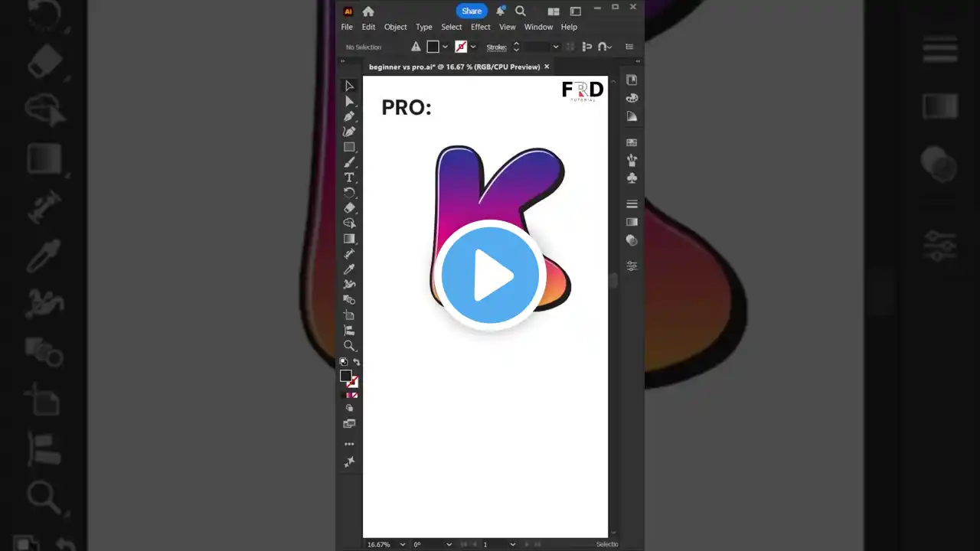The height and width of the screenshot is (551, 980).
Task: Select the Type tool
Action: click(349, 178)
